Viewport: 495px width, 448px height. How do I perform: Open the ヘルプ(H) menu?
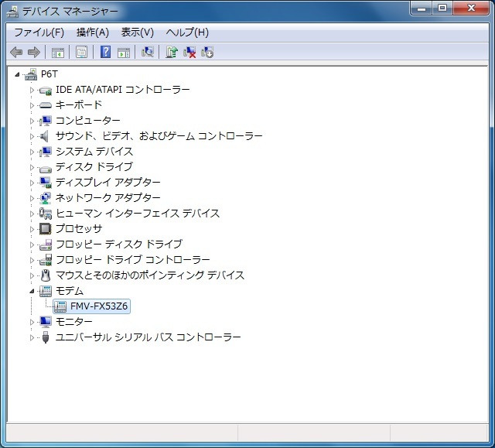(x=187, y=32)
